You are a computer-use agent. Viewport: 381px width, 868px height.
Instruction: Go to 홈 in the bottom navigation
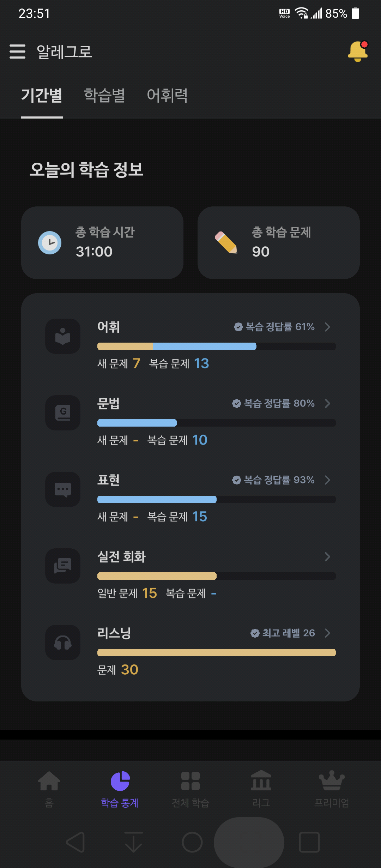point(49,789)
